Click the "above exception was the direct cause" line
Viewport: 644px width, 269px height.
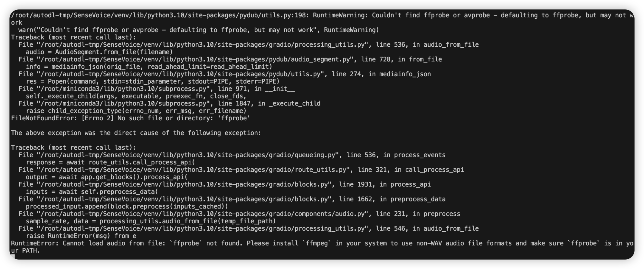pyautogui.click(x=136, y=133)
